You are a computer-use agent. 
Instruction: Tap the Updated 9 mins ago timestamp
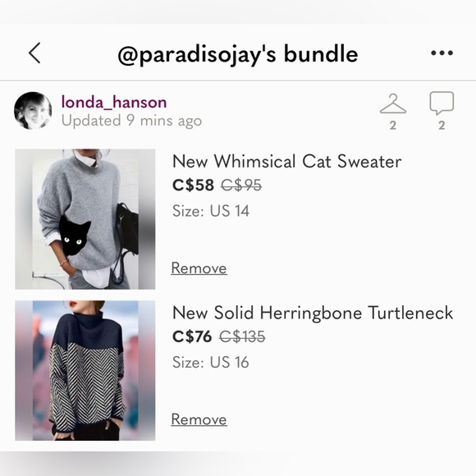[131, 121]
